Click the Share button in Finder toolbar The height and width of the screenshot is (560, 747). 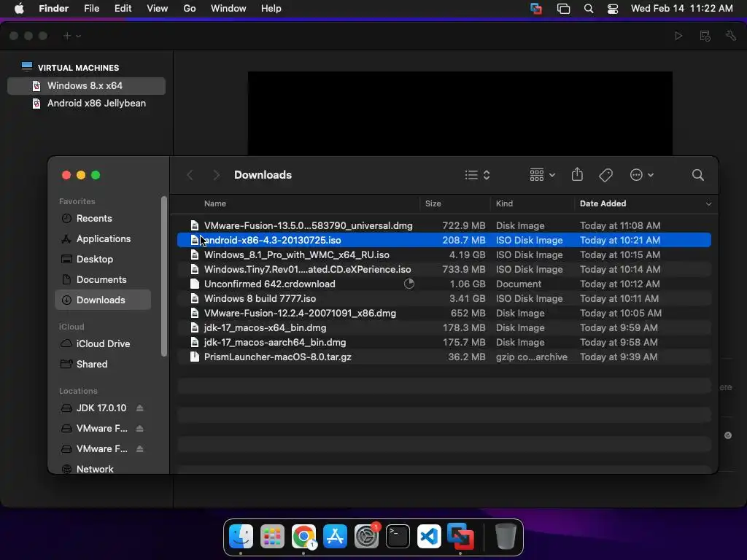577,175
